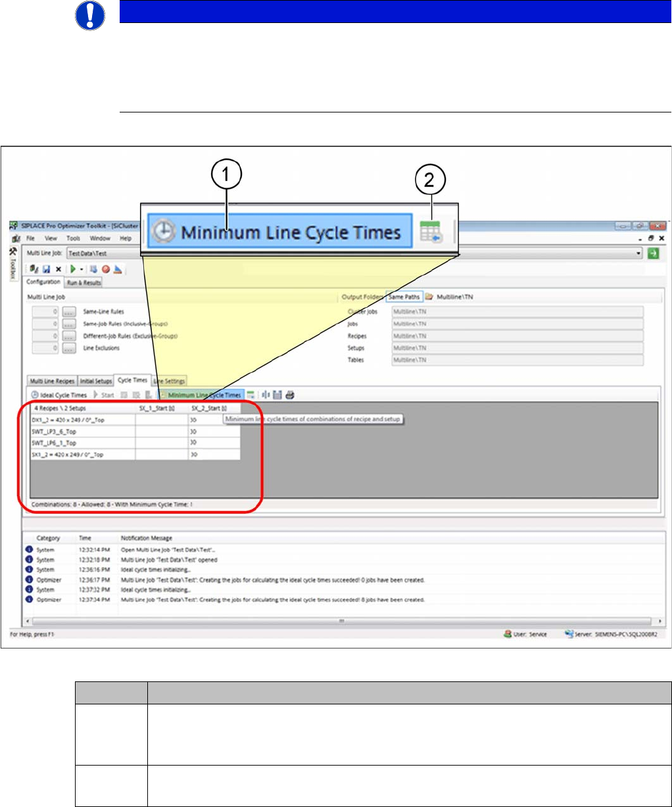The image size is (672, 807).
Task: Select the SWT_LP3_6_Top recipe row
Action: pos(135,431)
